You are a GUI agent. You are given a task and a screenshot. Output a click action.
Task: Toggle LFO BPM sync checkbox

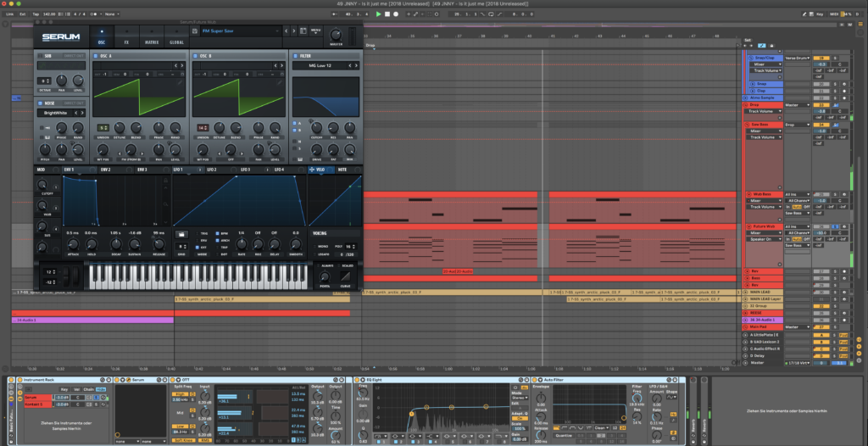click(217, 234)
